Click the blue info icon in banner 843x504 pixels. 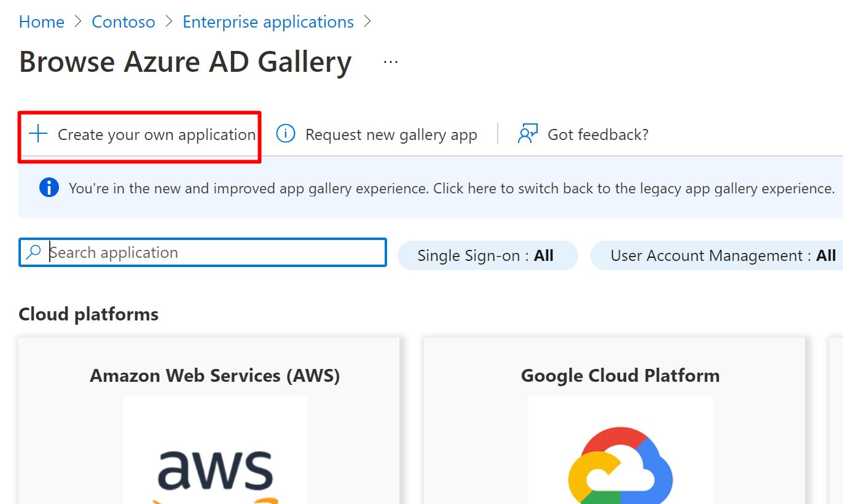(x=49, y=188)
